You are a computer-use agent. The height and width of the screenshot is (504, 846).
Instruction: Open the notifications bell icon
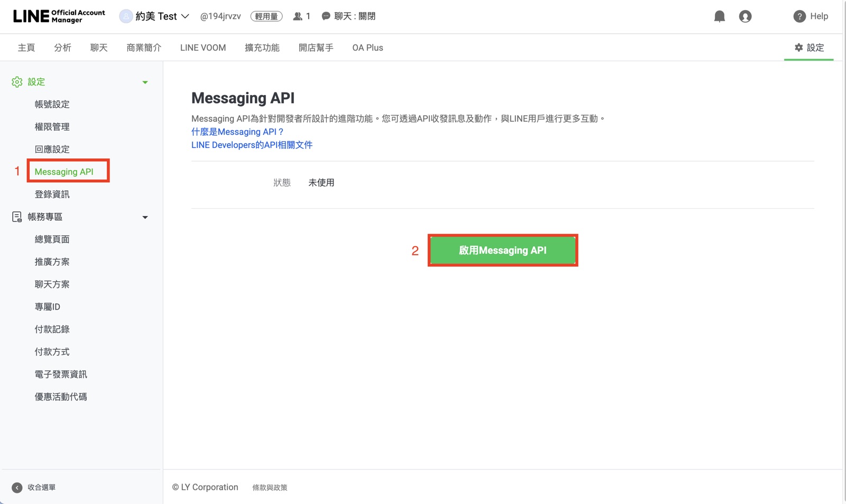720,16
